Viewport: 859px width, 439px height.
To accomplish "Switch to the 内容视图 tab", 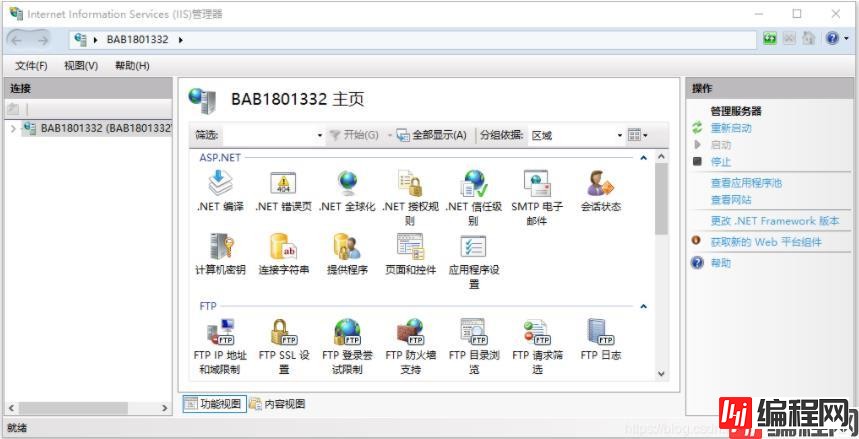I will pyautogui.click(x=277, y=404).
